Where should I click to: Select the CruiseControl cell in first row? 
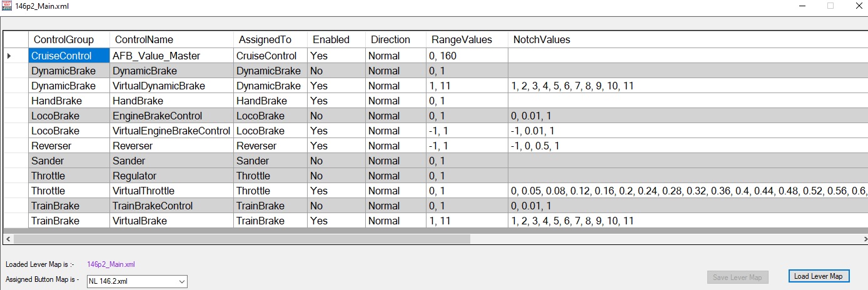point(69,56)
